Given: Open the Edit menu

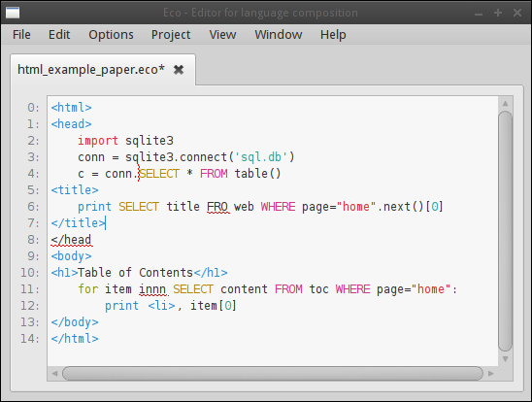Looking at the screenshot, I should point(59,35).
